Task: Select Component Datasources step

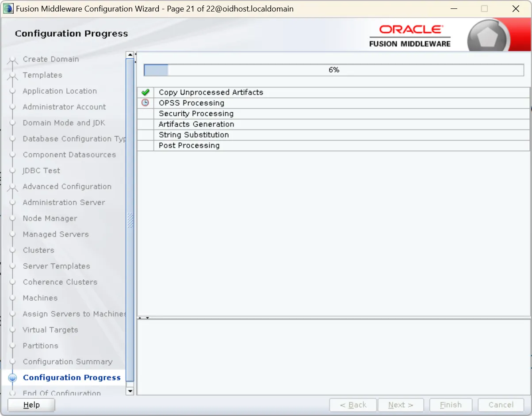Action: [69, 155]
